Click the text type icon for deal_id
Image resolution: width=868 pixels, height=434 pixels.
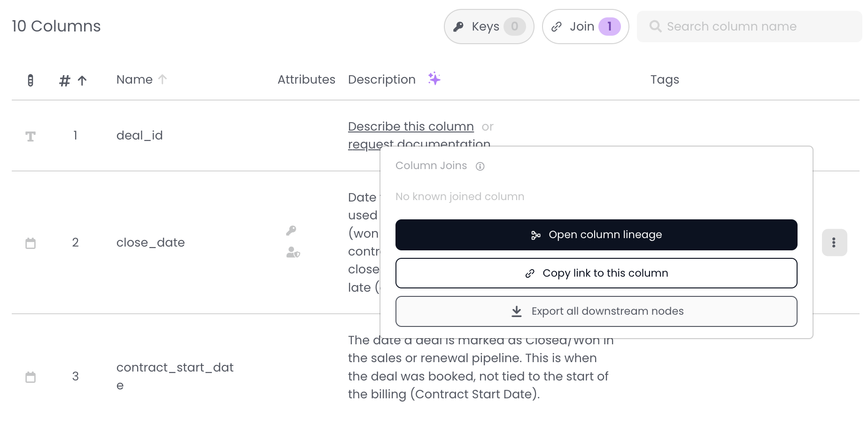click(x=31, y=136)
